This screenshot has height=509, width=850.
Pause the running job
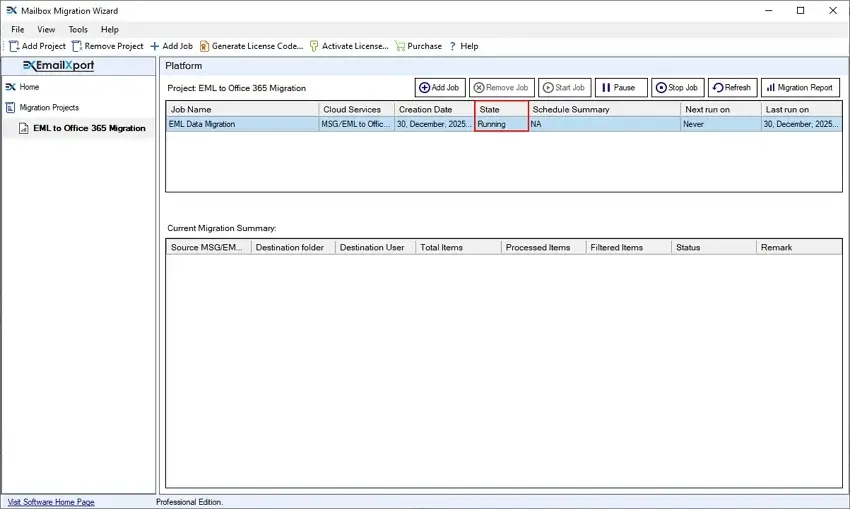coord(621,87)
